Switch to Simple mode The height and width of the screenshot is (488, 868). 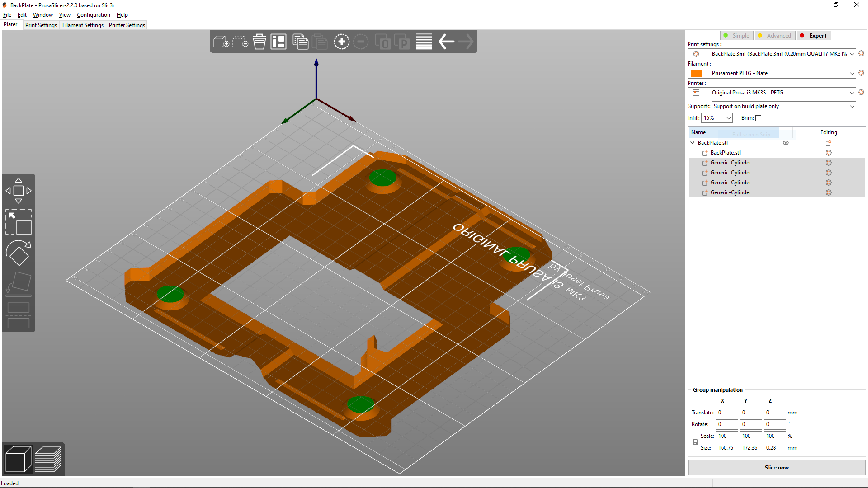[736, 36]
